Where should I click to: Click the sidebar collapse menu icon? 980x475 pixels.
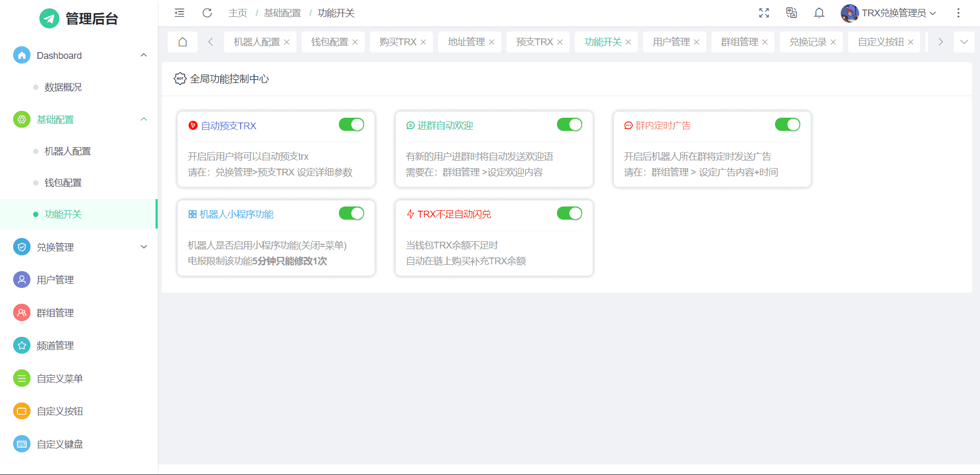coord(179,13)
